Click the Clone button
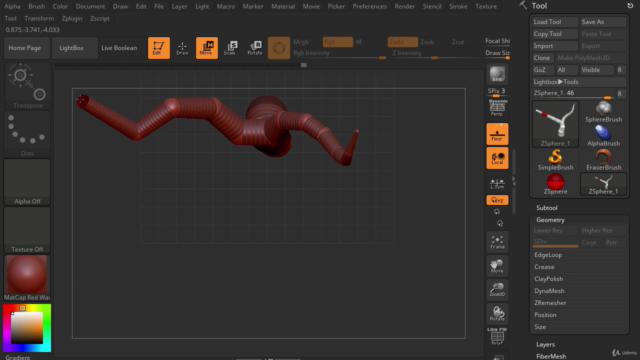Screen dimensions: 640x360 (542, 58)
